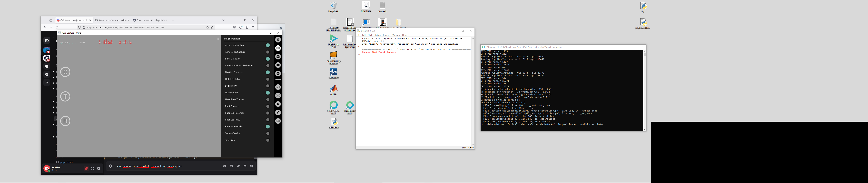Toggle Remote Recorder plugin switch
Screen dimensions: 868x183
click(x=268, y=127)
